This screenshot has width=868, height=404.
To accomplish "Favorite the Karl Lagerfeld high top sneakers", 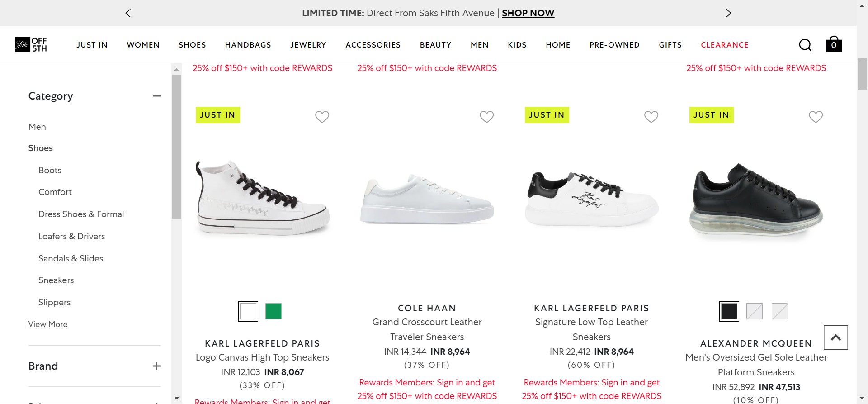I will click(x=322, y=117).
